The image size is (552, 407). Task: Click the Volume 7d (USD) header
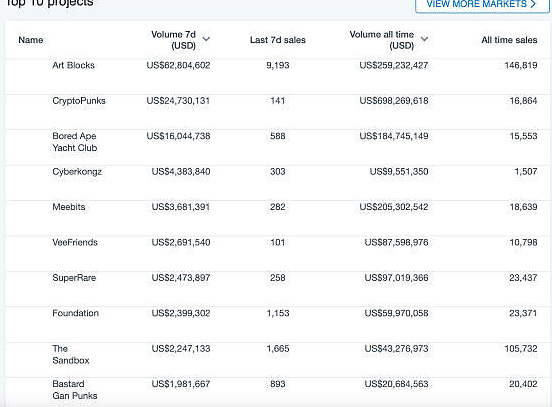tap(174, 40)
